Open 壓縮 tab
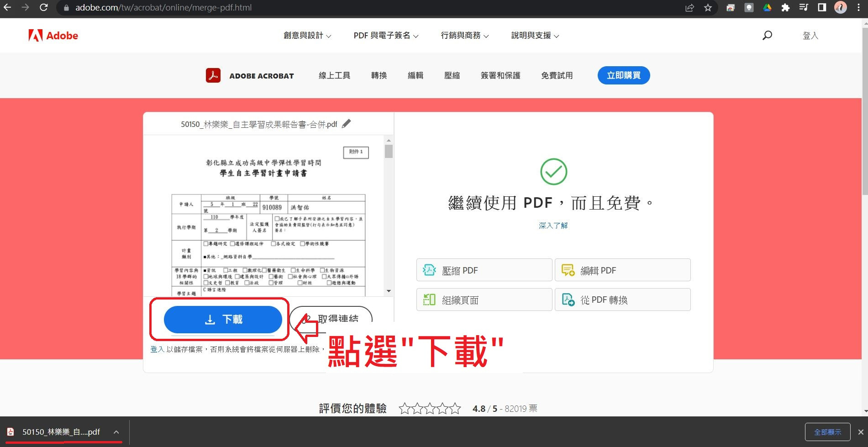Image resolution: width=868 pixels, height=447 pixels. pos(452,75)
